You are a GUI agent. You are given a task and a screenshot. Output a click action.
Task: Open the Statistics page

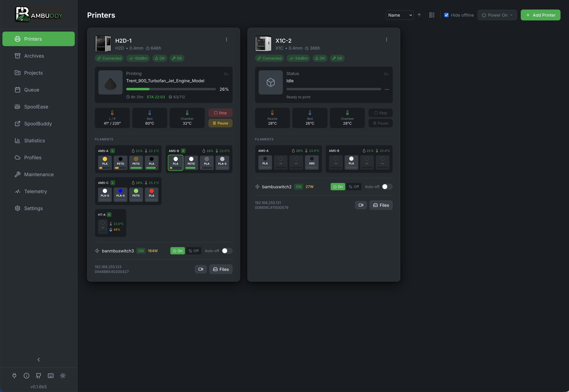(x=35, y=140)
